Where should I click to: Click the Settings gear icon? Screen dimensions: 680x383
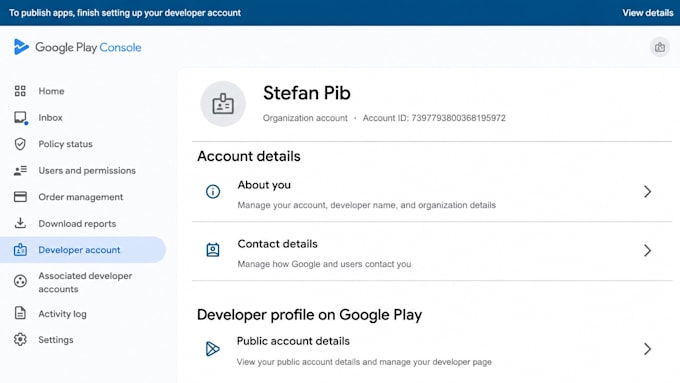pos(20,339)
